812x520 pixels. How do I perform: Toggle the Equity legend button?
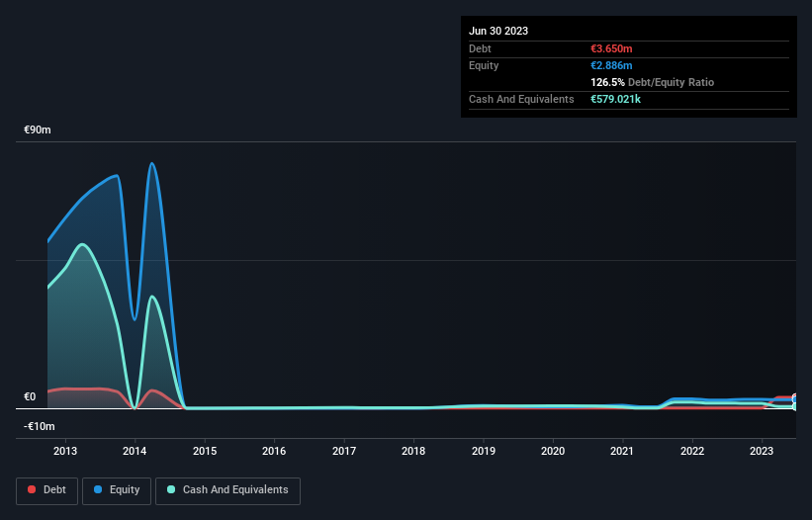[117, 490]
